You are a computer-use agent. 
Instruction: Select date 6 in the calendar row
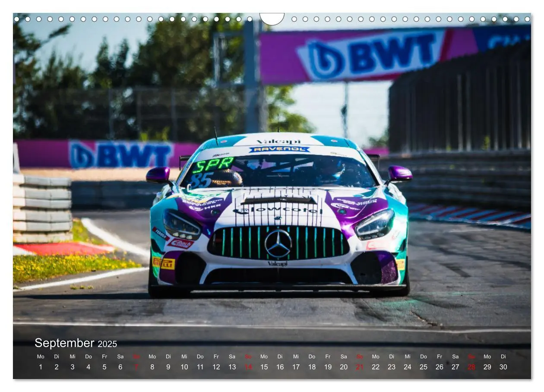pos(120,367)
